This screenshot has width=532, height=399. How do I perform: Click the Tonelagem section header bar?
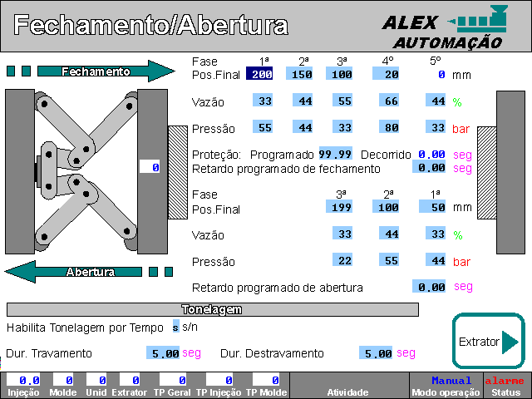click(x=212, y=310)
